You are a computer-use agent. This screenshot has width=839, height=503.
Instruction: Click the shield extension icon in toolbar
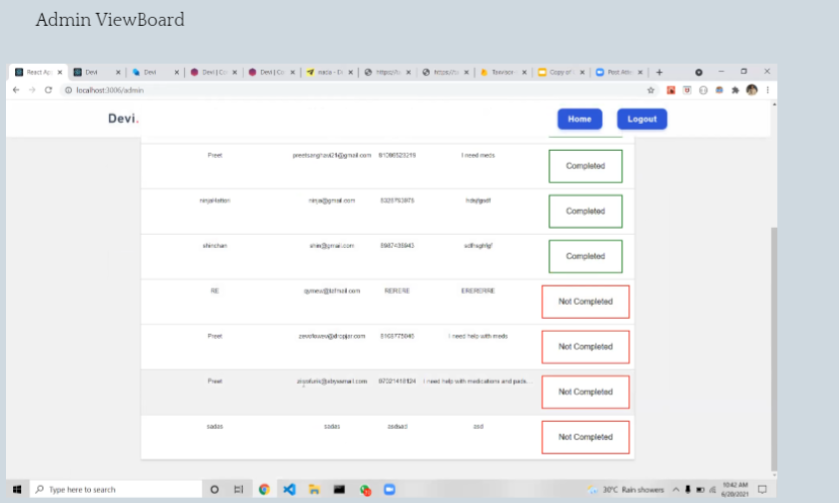(x=687, y=90)
